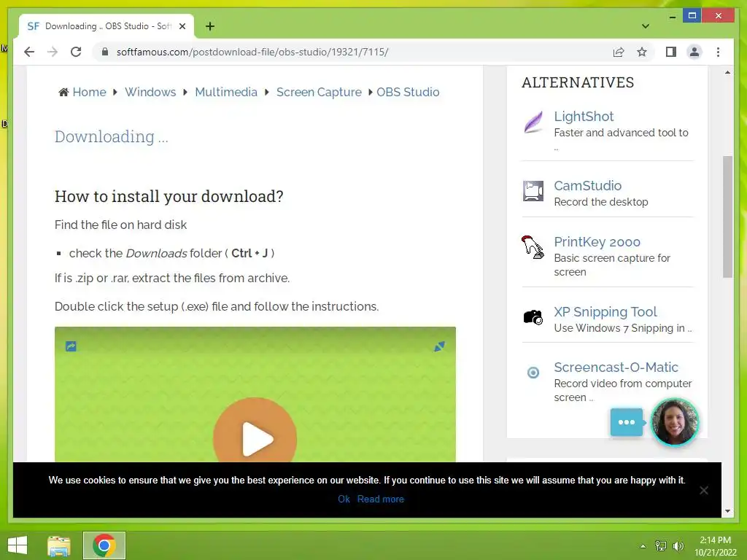Open the CamStudio alternative link
The height and width of the screenshot is (560, 747).
tap(587, 185)
